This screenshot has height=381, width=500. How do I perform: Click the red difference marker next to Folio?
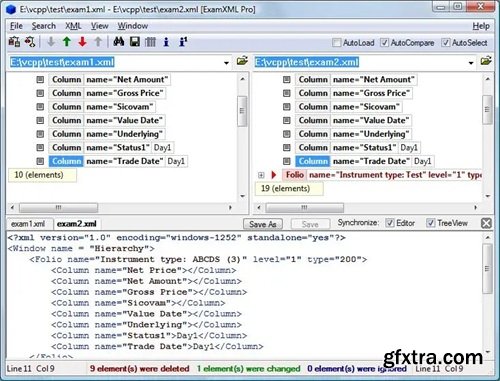(x=274, y=175)
